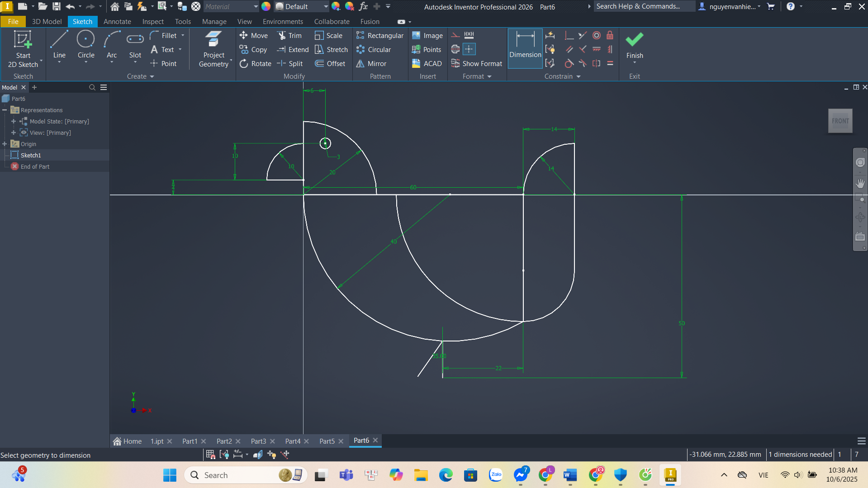This screenshot has width=868, height=488.
Task: Select the Trim tool
Action: point(289,36)
